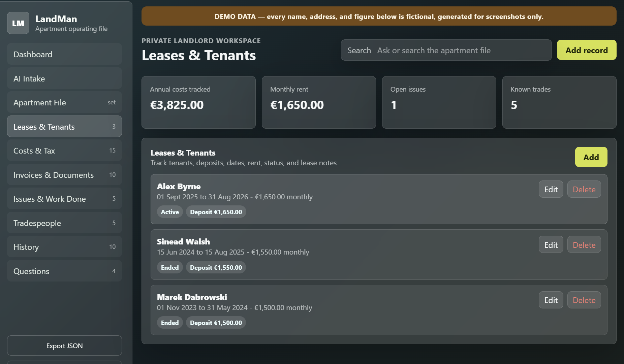Image resolution: width=624 pixels, height=364 pixels.
Task: Click the Known trades summary card
Action: (559, 102)
